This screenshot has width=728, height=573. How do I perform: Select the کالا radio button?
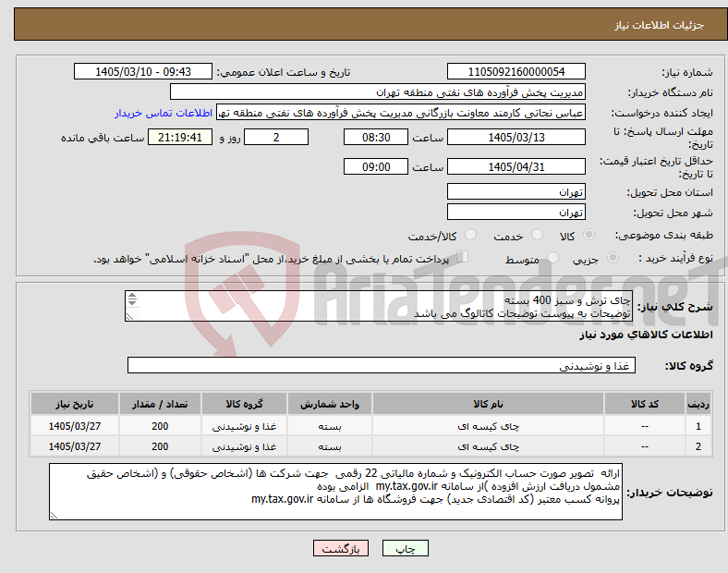pyautogui.click(x=588, y=235)
